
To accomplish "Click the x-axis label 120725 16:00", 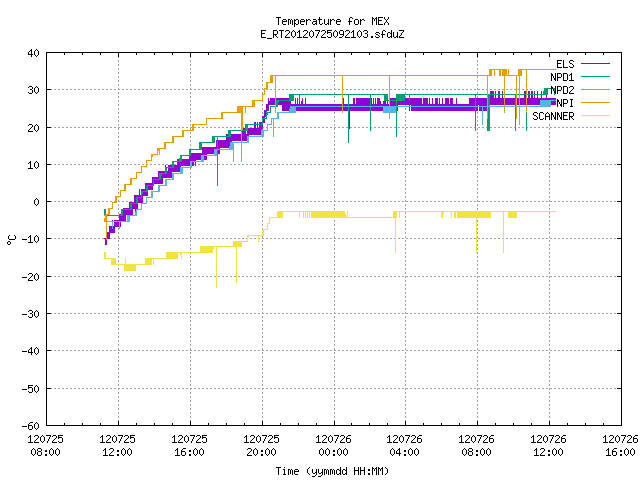I will tap(189, 445).
